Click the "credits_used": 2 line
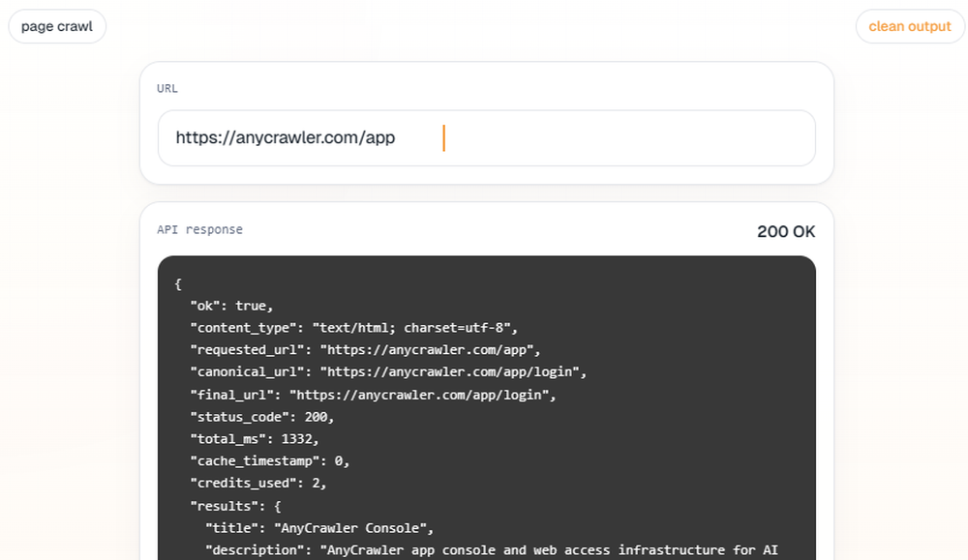The height and width of the screenshot is (560, 968). click(x=258, y=484)
